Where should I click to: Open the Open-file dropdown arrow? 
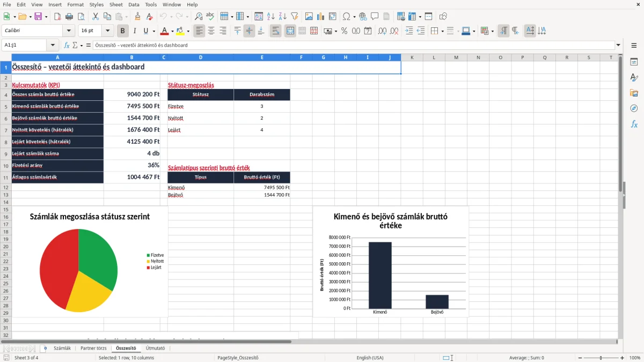click(30, 17)
